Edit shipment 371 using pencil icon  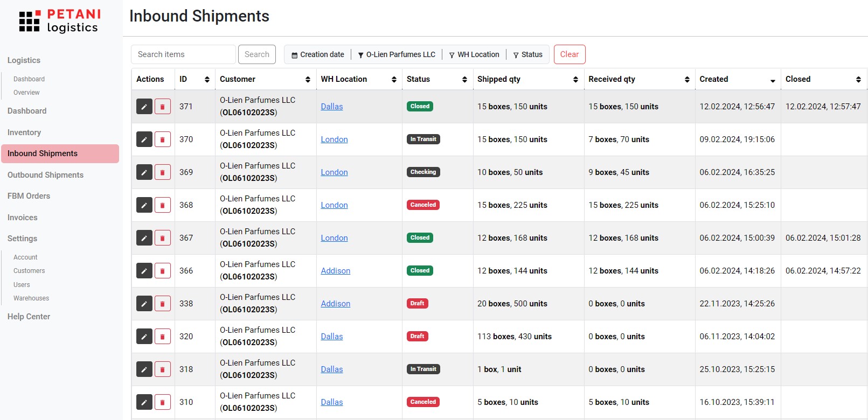pos(144,107)
